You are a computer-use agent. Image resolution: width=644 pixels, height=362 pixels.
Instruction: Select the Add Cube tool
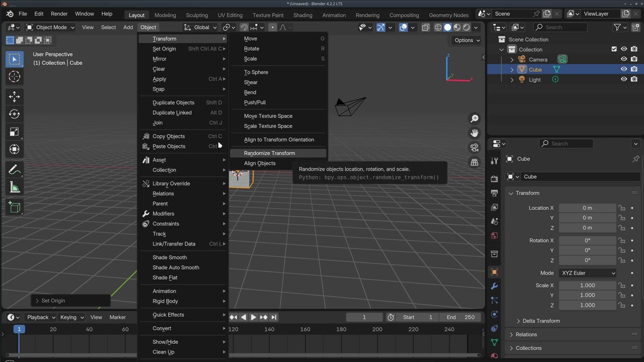[14, 207]
